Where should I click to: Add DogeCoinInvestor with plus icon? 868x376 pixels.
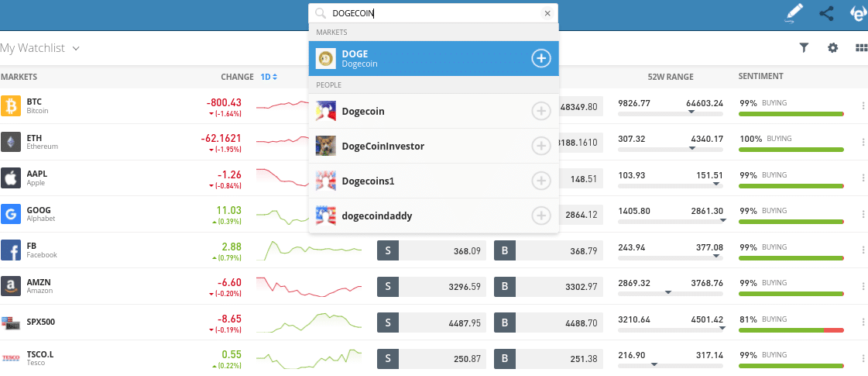click(x=540, y=146)
